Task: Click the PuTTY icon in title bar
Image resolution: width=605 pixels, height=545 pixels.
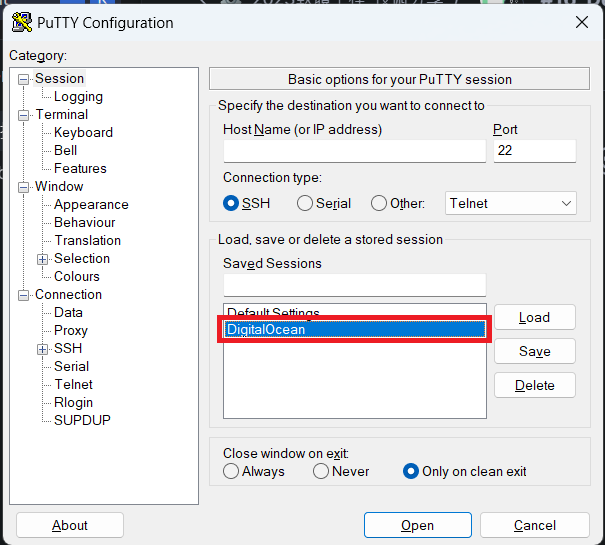Action: tap(20, 22)
